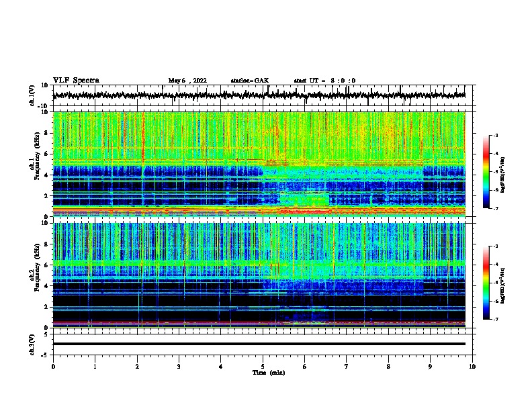532x411 pixels.
Task: Click the date "May 6, 2022"
Action: pos(187,81)
